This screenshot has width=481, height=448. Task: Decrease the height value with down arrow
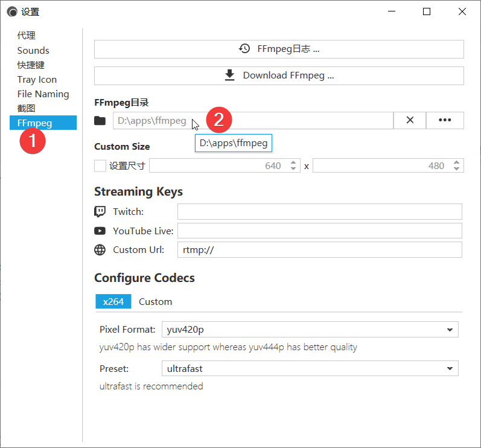457,168
